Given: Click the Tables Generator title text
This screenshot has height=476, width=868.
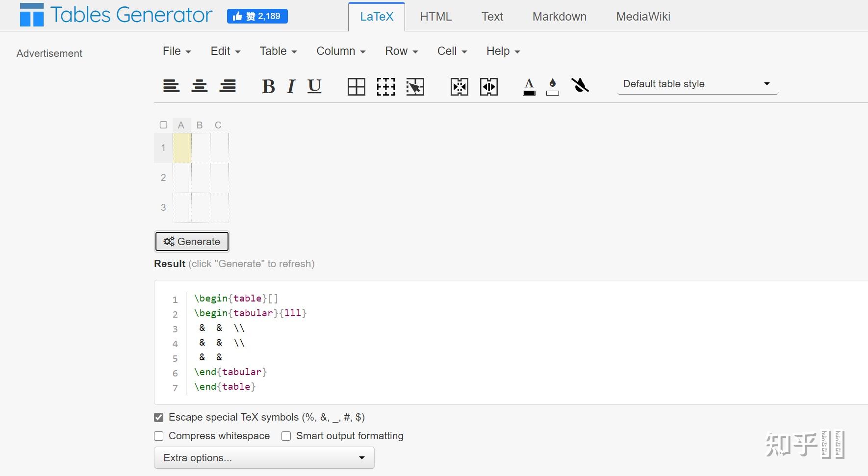Looking at the screenshot, I should click(131, 15).
